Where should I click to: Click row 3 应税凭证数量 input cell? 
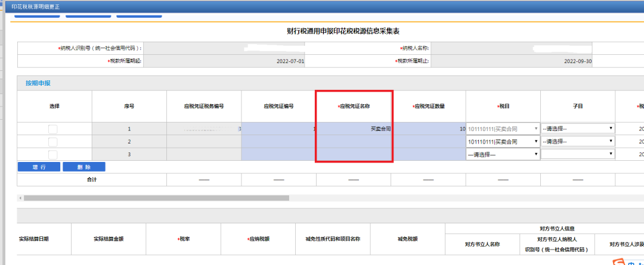pos(428,155)
